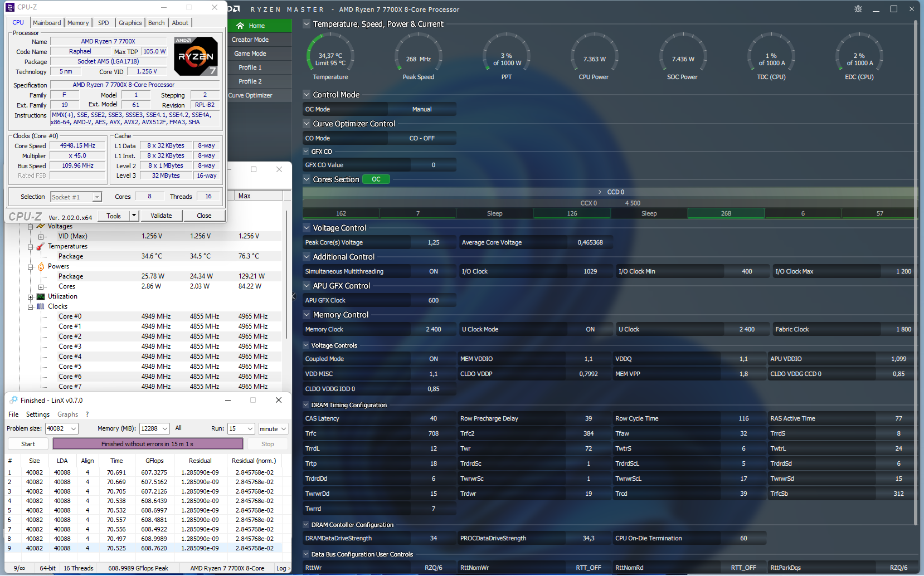
Task: Click the CAS Latency value 40
Action: pos(434,418)
